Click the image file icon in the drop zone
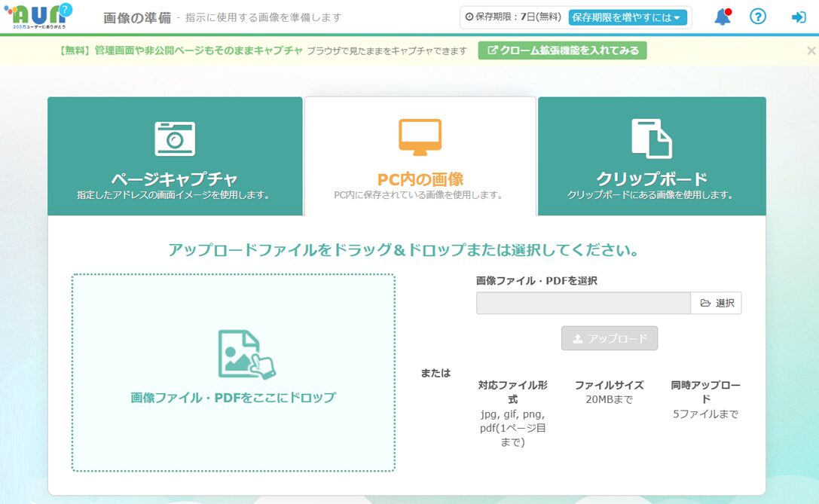 246,354
